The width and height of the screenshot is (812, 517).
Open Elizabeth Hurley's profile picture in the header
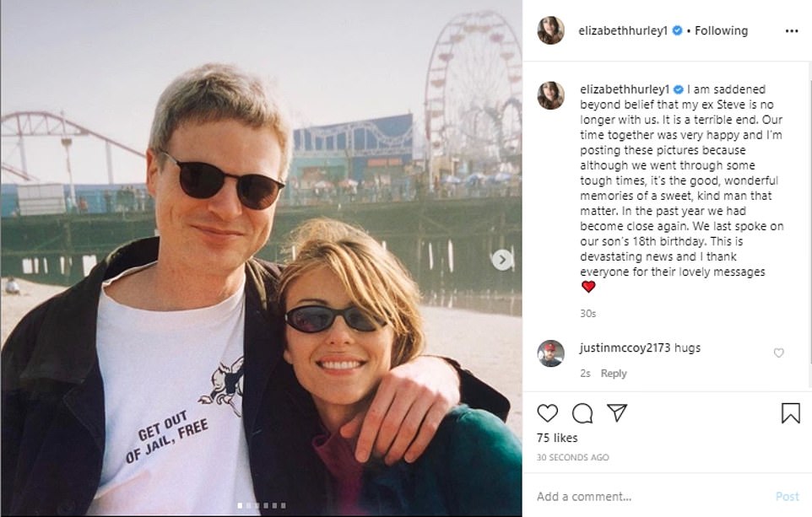553,30
